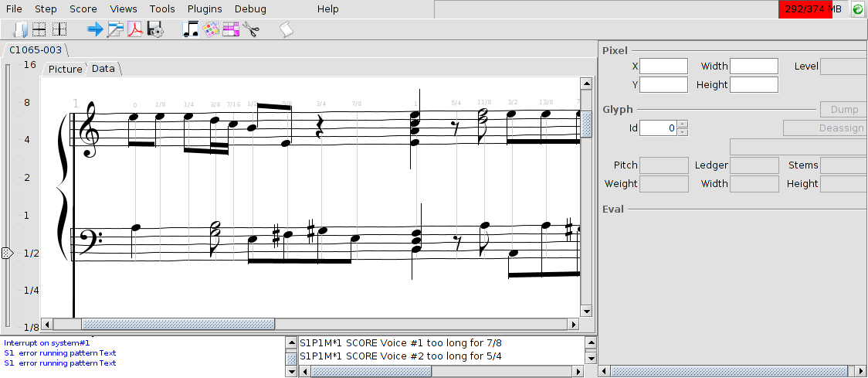868x378 pixels.
Task: Click the measure number 1 above staff
Action: coord(76,104)
